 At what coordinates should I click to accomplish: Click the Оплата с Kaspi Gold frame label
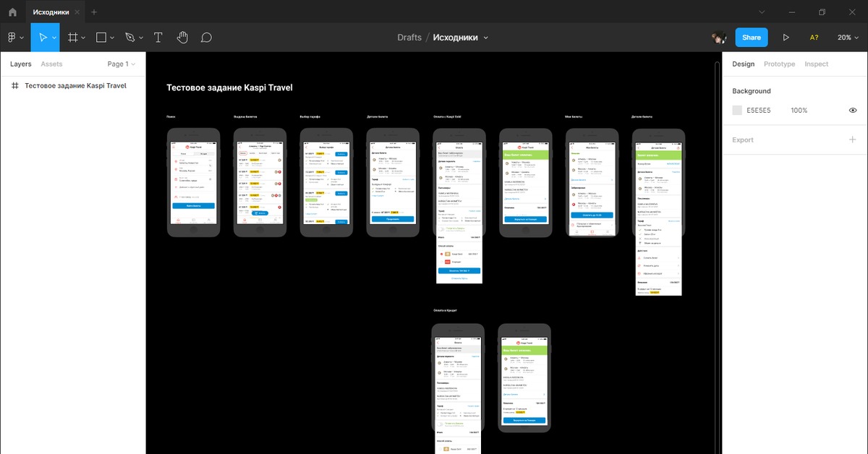coord(448,116)
